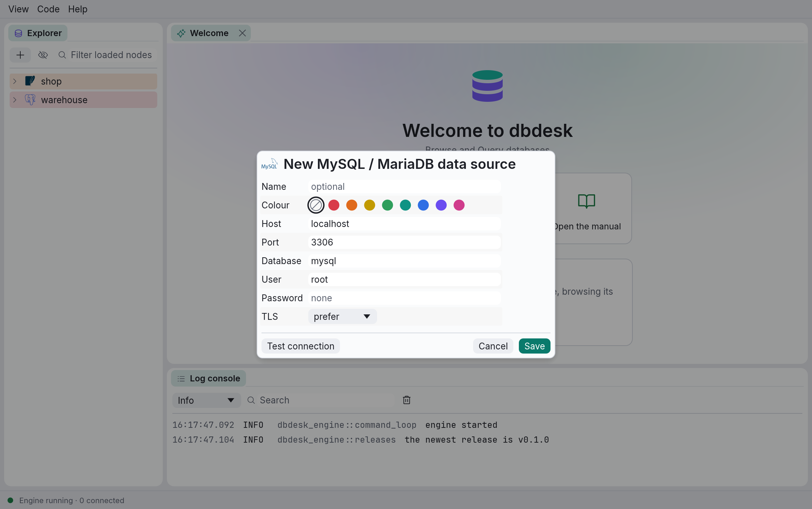812x509 pixels.
Task: Click the warehouse PostgreSQL elephant icon
Action: click(x=30, y=100)
